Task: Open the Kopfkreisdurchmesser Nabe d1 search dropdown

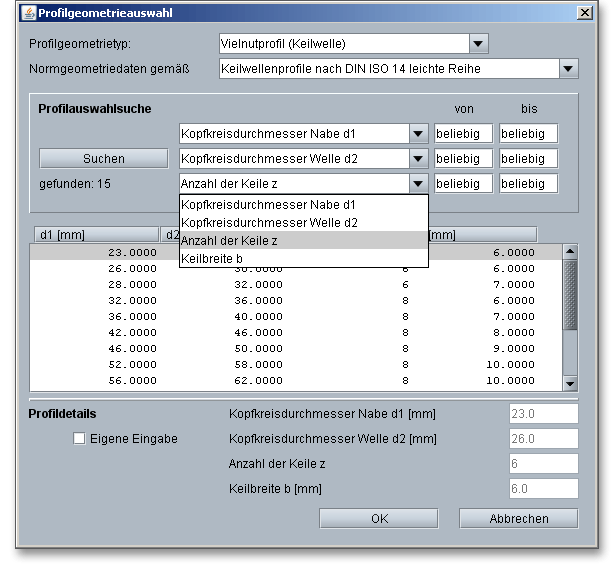Action: click(418, 134)
